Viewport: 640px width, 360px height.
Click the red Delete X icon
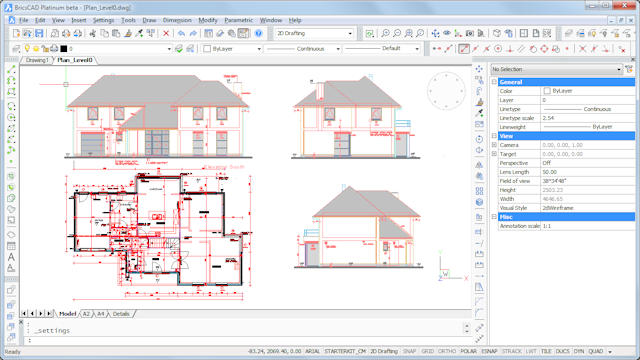(x=166, y=33)
